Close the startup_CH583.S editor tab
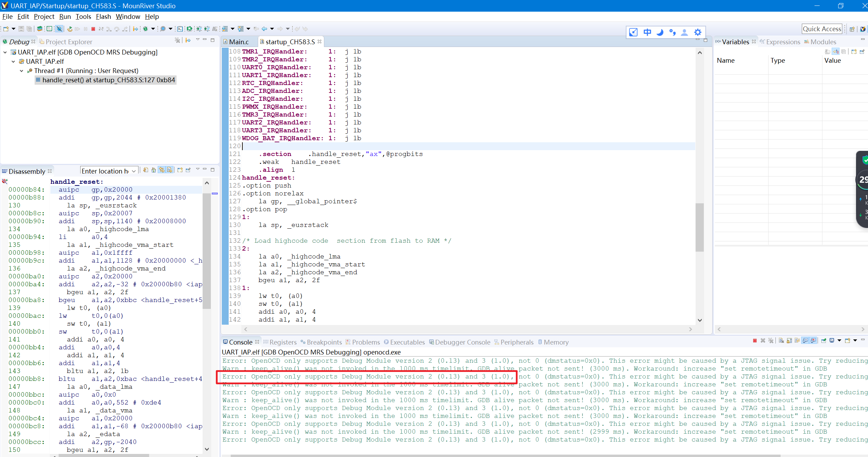Screen dimensions: 868x457 (320, 41)
